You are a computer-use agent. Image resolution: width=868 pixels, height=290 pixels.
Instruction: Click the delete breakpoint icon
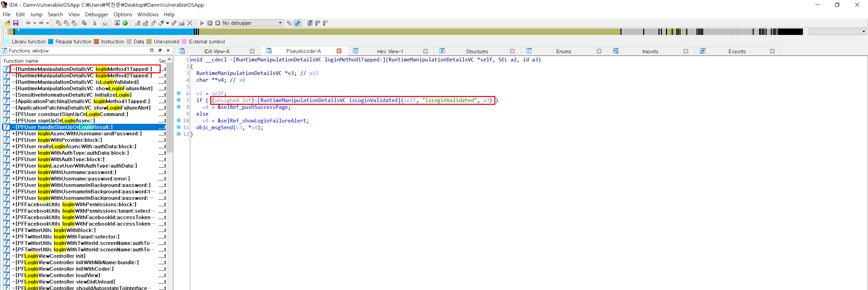tap(325, 23)
